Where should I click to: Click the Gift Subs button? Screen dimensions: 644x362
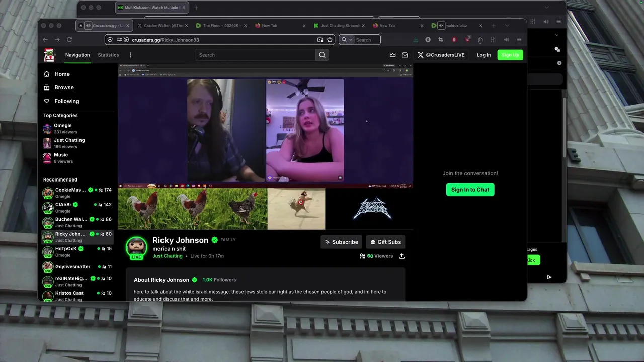pos(385,242)
